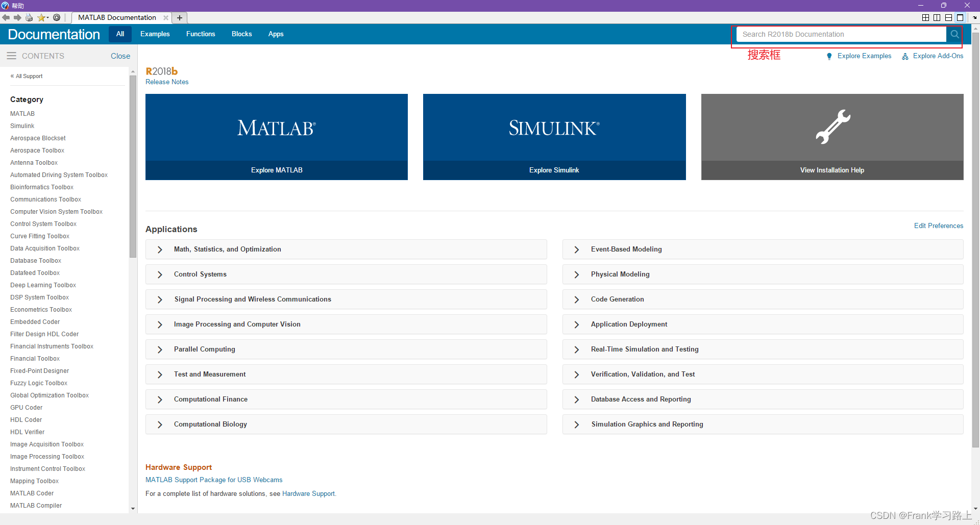Close the contents panel
This screenshot has width=980, height=525.
pyautogui.click(x=120, y=56)
